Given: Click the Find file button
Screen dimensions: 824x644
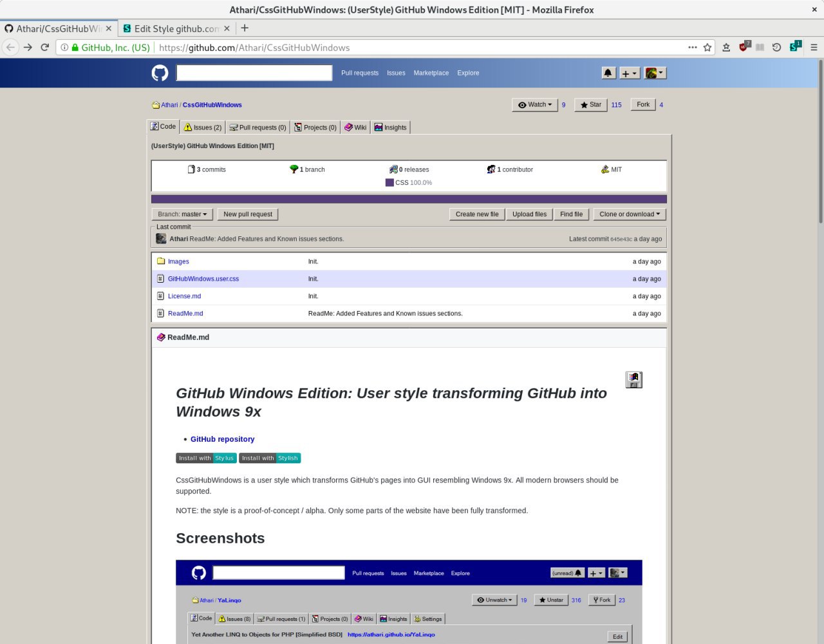Looking at the screenshot, I should tap(571, 214).
